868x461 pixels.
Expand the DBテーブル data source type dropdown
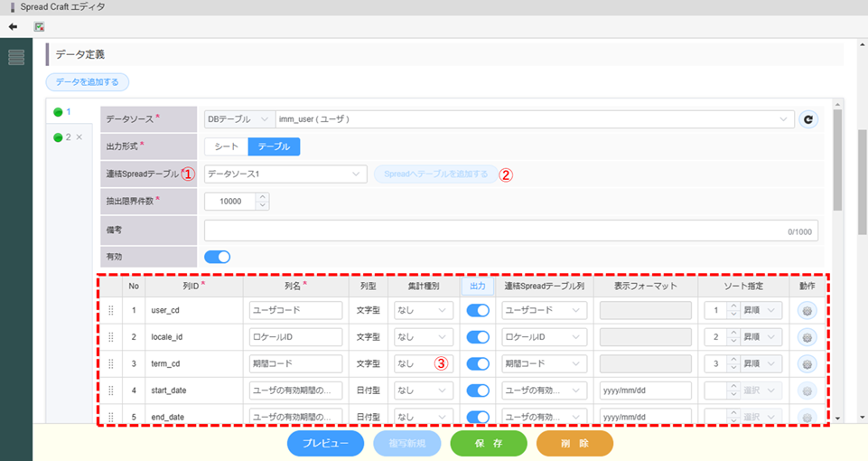coord(238,119)
